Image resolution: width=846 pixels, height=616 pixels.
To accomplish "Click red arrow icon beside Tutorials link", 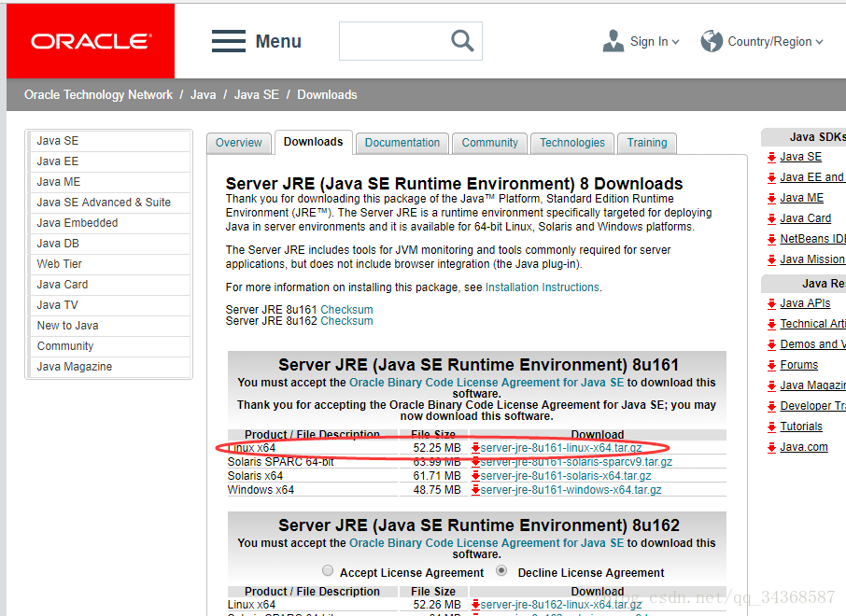I will [771, 427].
